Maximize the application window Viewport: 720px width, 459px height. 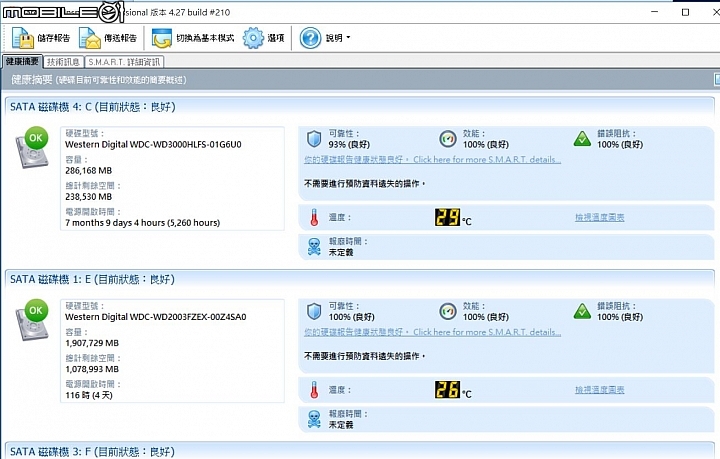686,12
